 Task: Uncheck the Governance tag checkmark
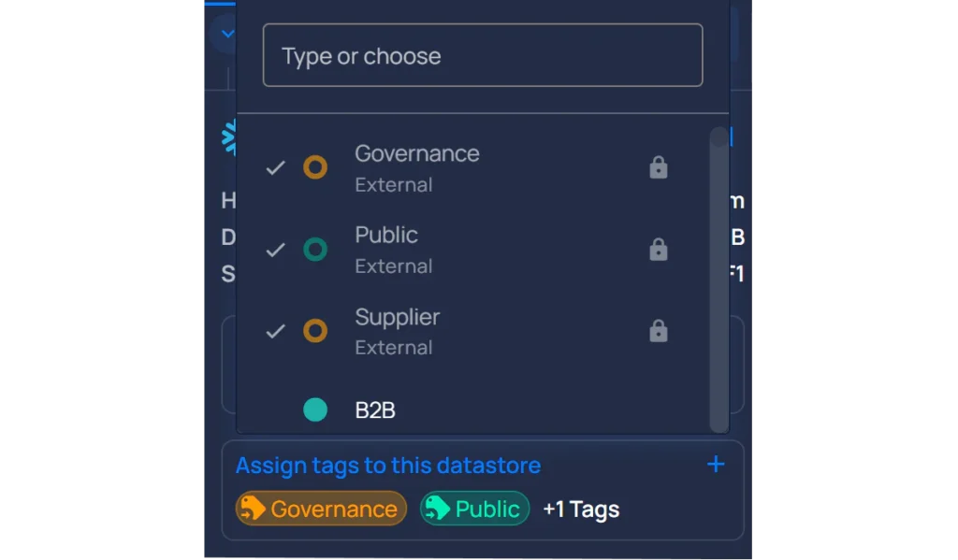tap(276, 167)
